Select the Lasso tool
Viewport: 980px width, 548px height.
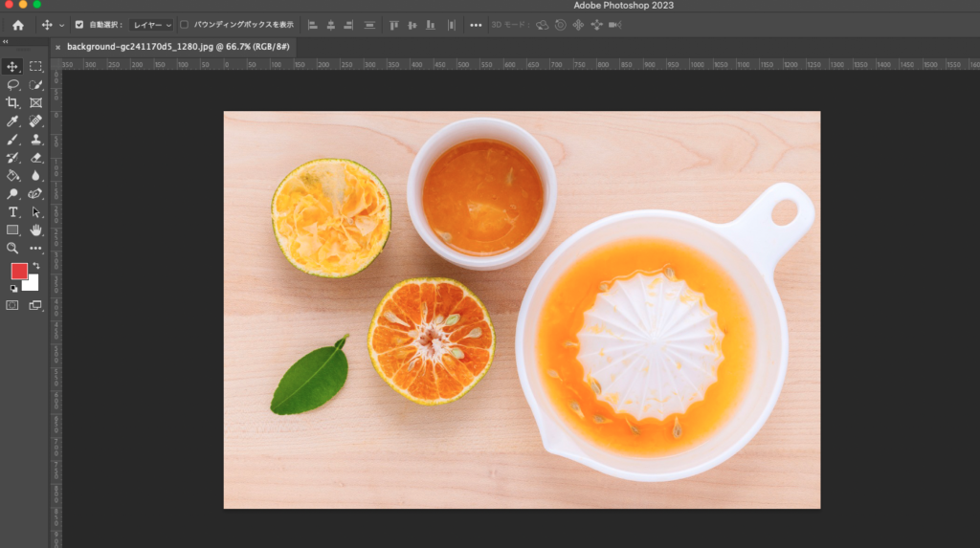point(12,84)
